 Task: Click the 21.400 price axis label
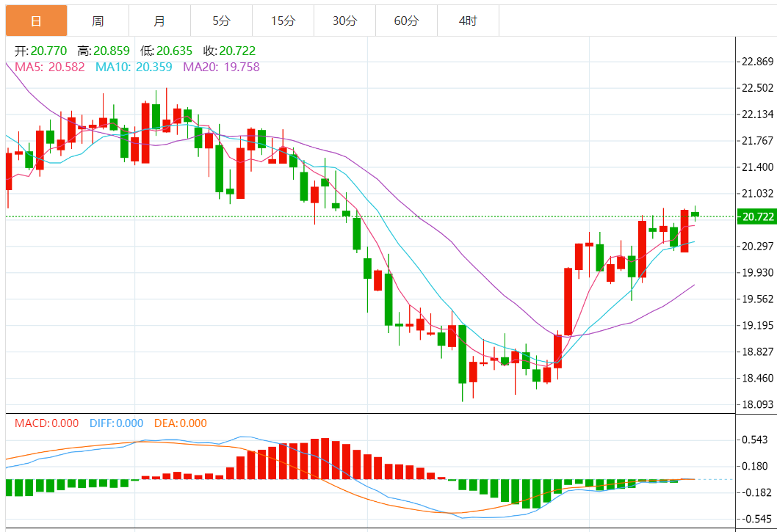(x=757, y=167)
